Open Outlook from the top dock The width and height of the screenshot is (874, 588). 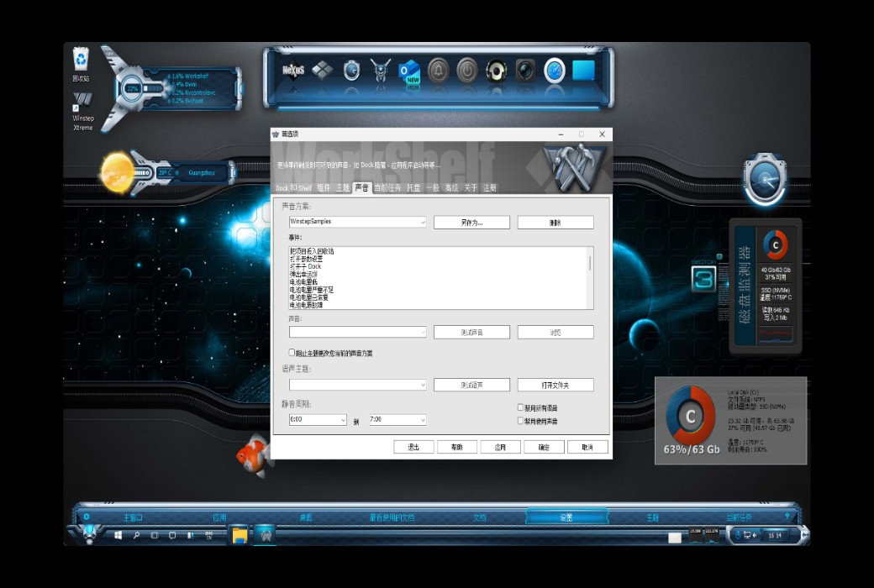[408, 71]
